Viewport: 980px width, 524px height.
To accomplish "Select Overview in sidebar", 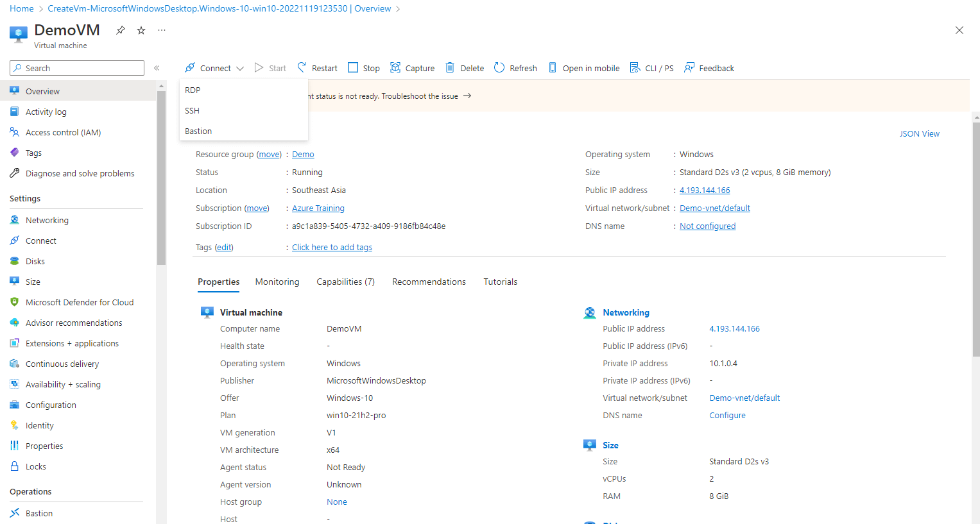I will click(78, 91).
